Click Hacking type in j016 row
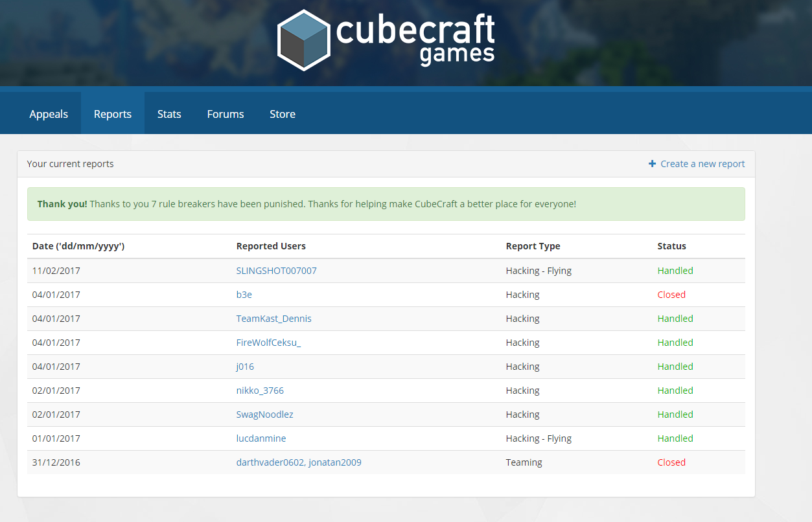812x522 pixels. coord(523,367)
